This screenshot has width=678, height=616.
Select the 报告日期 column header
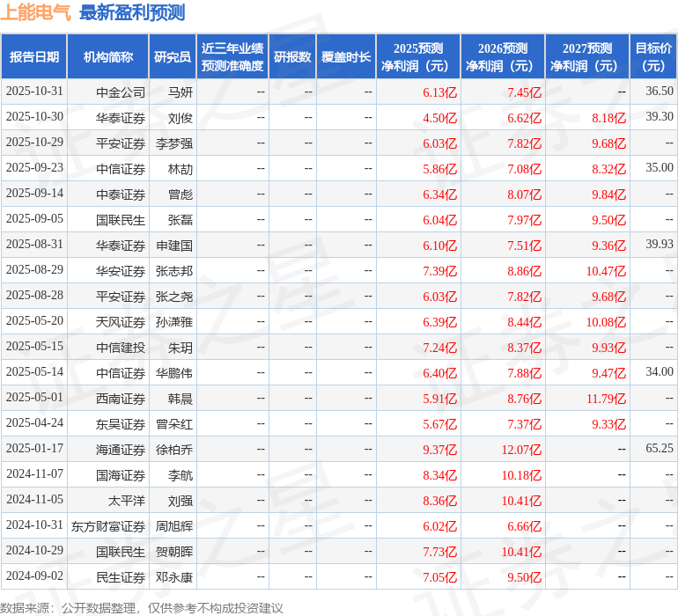(x=34, y=57)
